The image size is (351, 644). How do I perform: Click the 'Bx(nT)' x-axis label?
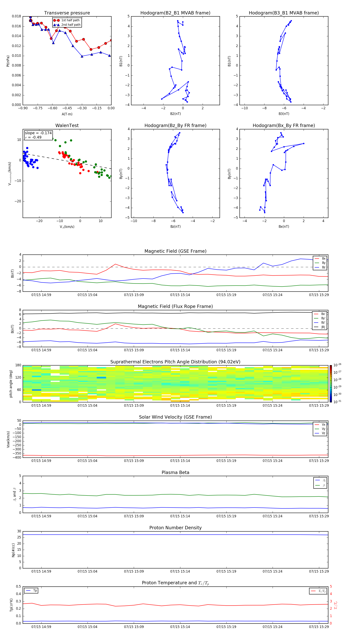point(284,227)
